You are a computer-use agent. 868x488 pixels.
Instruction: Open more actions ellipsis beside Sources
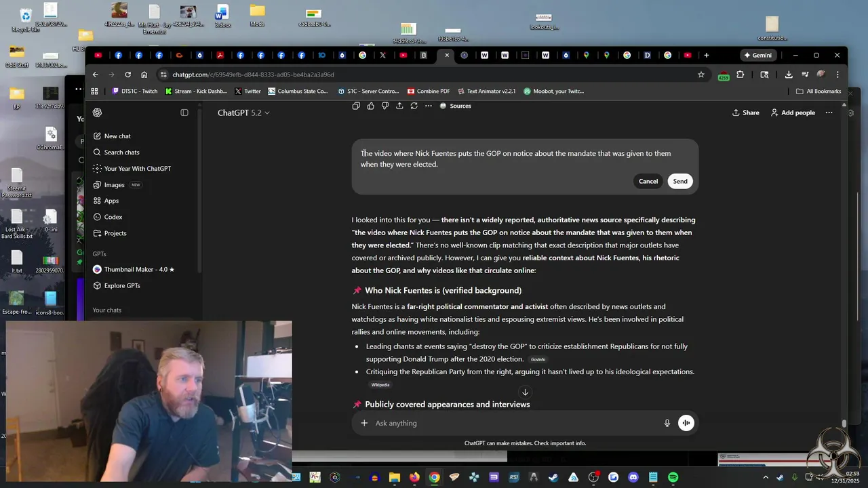point(428,106)
